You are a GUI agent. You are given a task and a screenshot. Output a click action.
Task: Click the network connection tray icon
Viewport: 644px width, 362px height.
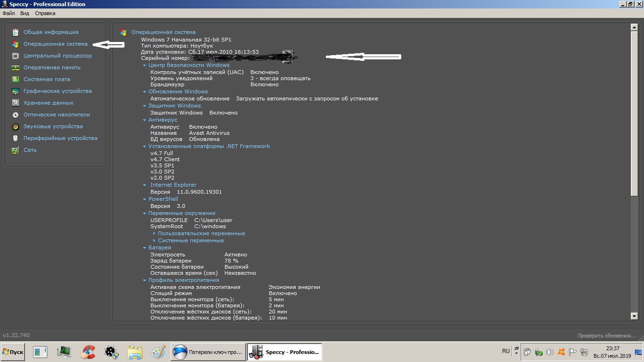tap(585, 352)
